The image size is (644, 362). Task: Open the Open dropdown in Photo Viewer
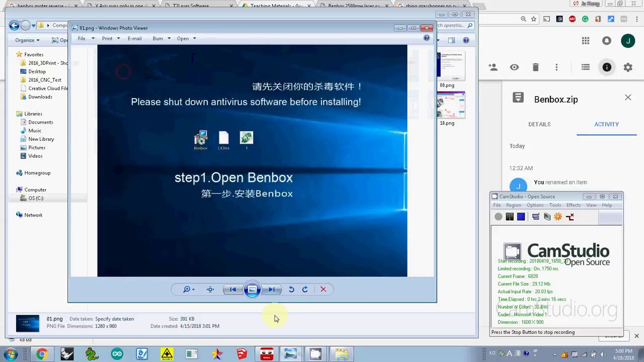click(x=186, y=38)
